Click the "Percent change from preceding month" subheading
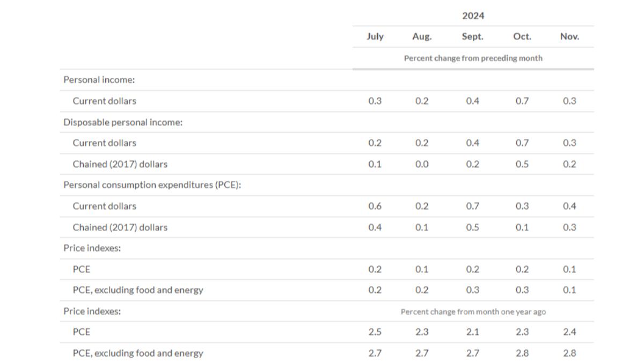This screenshot has height=362, width=644. tap(473, 58)
